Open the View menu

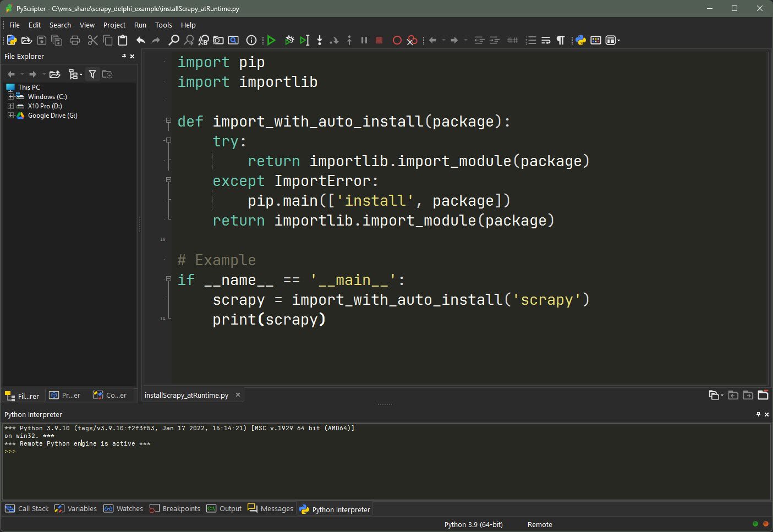tap(87, 25)
